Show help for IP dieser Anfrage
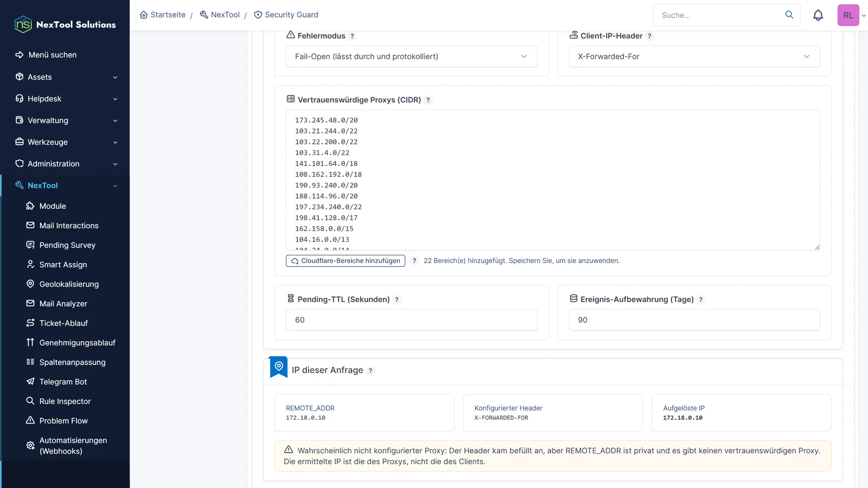This screenshot has height=488, width=868. pyautogui.click(x=371, y=371)
